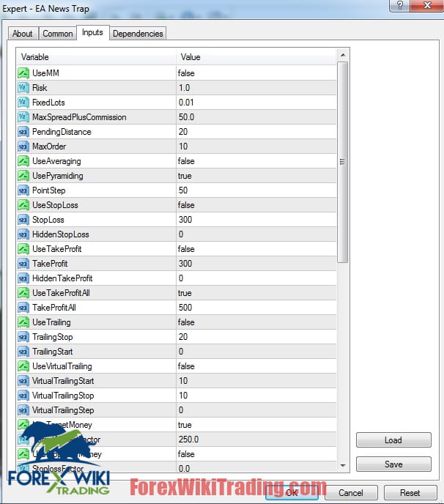This screenshot has height=504, width=444.
Task: Click the help question mark button
Action: [399, 5]
